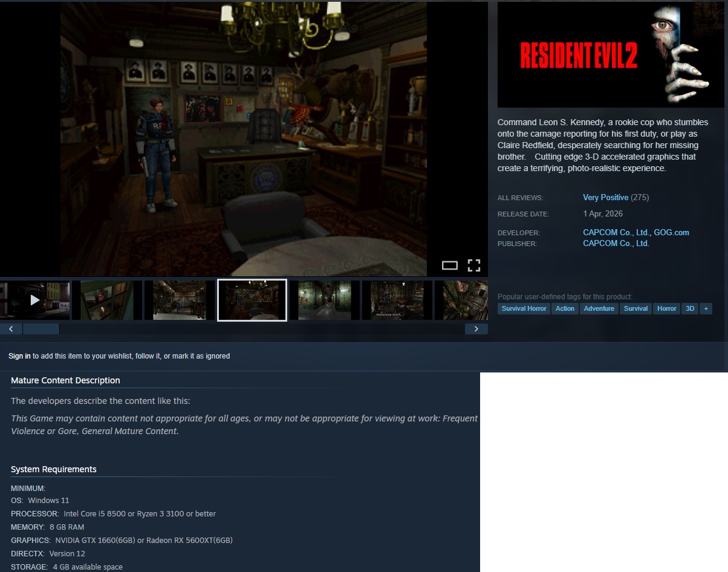Click the System Requirements heading
Screen dimensions: 728x572
54,469
